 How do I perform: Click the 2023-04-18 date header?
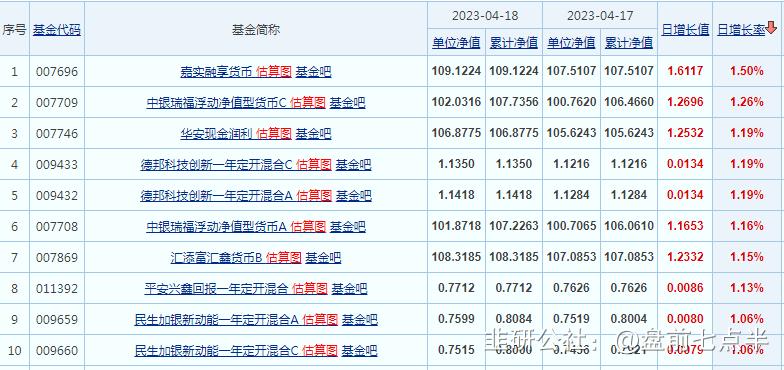click(x=485, y=16)
